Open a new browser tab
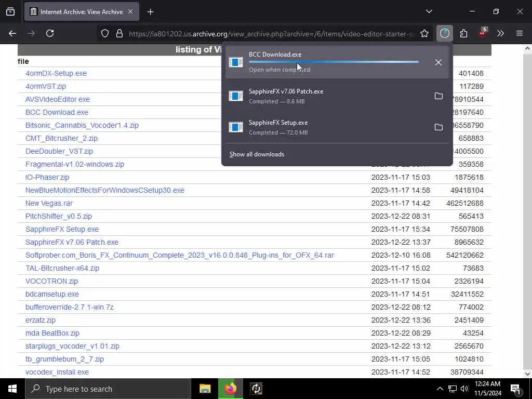 (150, 12)
